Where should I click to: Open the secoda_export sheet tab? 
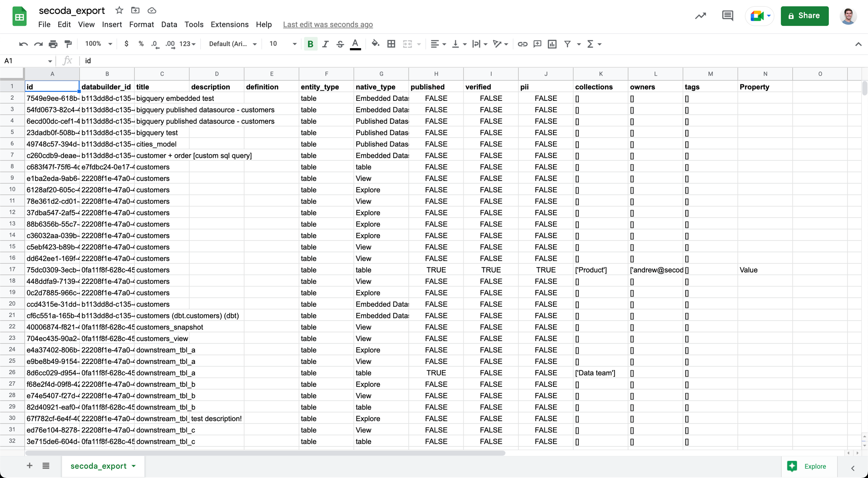99,466
